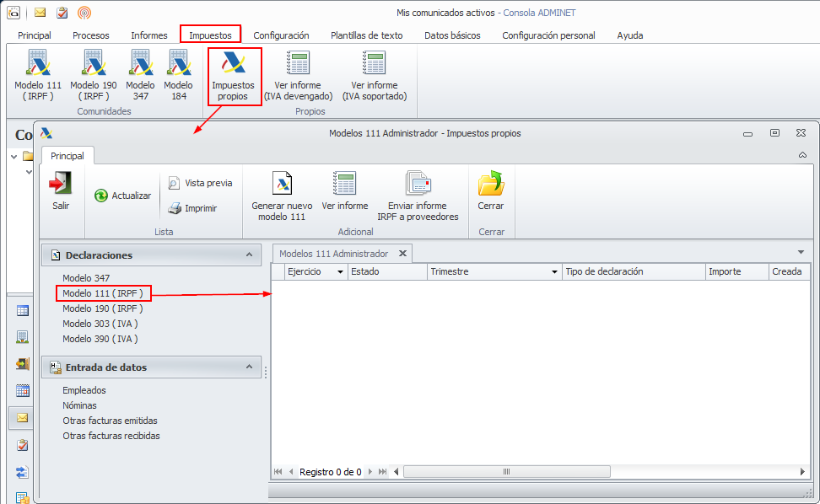
Task: Open the Ayuda tab
Action: click(x=630, y=35)
